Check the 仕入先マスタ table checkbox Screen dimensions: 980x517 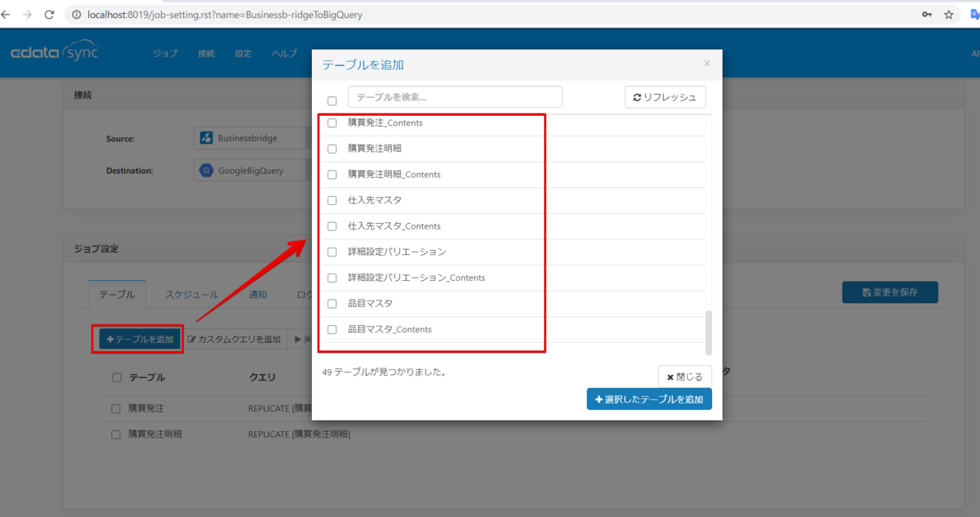coord(332,200)
